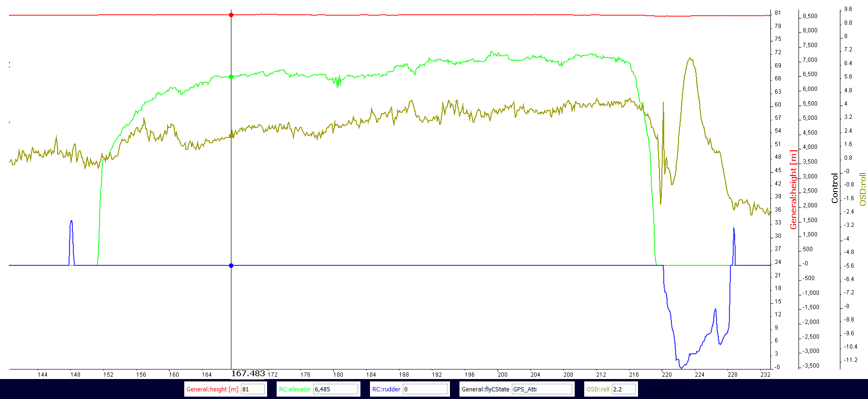The height and width of the screenshot is (399, 868).
Task: Click the vertical General:height [m] axis title
Action: [x=793, y=189]
